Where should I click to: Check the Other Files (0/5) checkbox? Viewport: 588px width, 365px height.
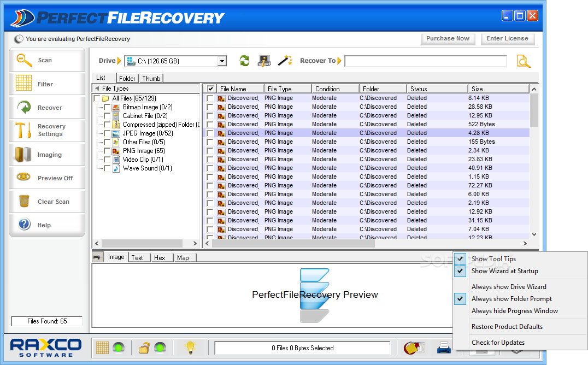pyautogui.click(x=107, y=142)
